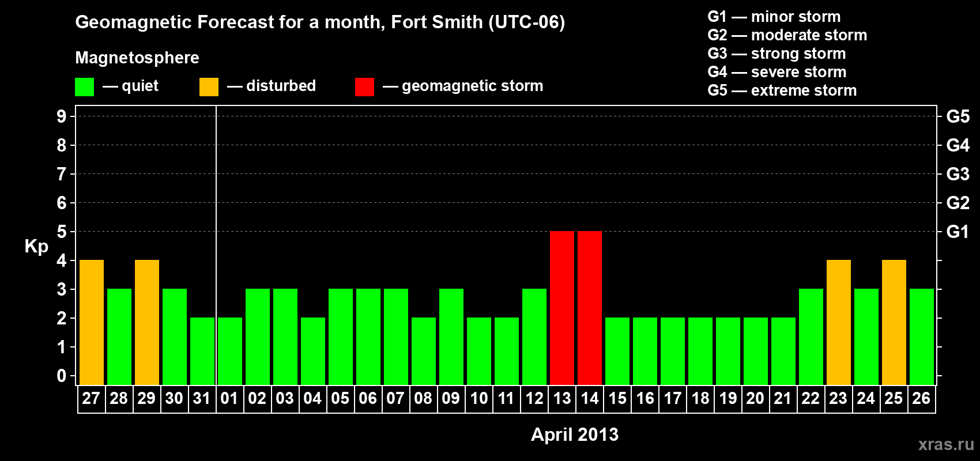Click the green bar above day 26
The width and height of the screenshot is (980, 461).
click(x=922, y=337)
